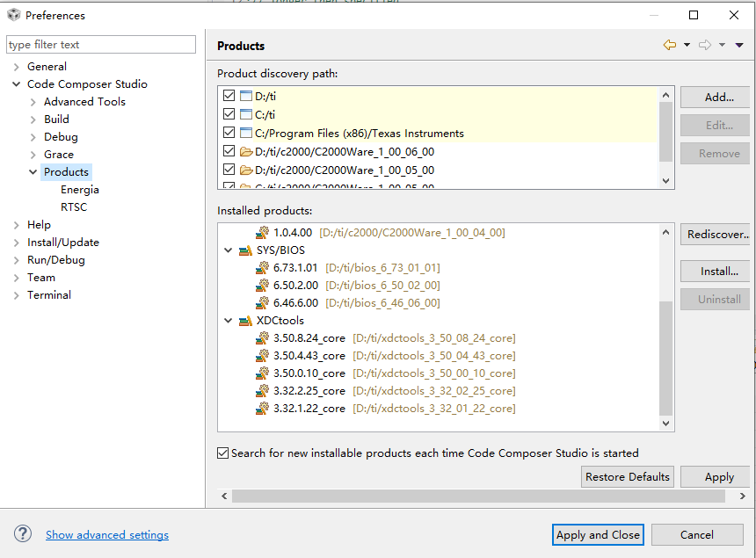Click the xdctools 3.50.0.10_core icon
This screenshot has height=558, width=756.
pos(262,373)
